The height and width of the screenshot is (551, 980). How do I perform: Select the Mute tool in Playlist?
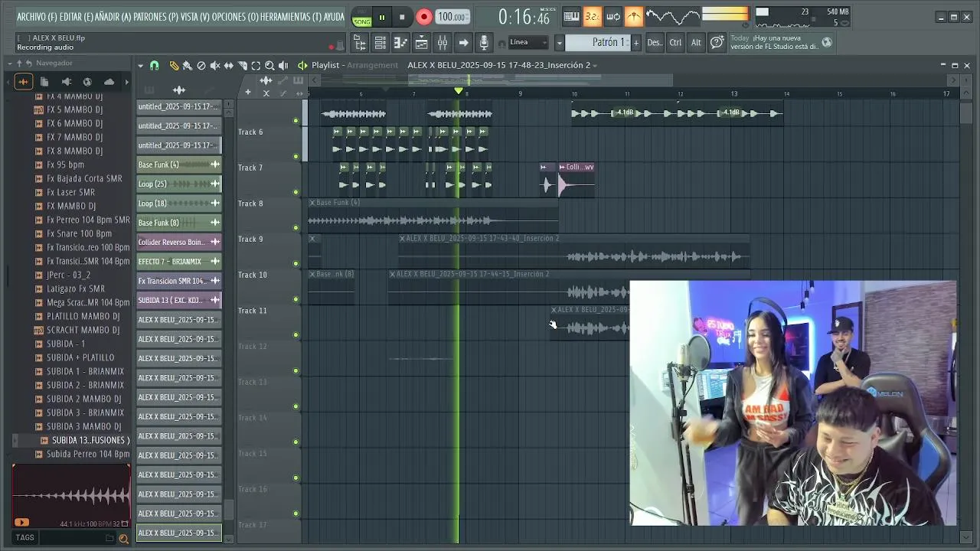coord(214,66)
